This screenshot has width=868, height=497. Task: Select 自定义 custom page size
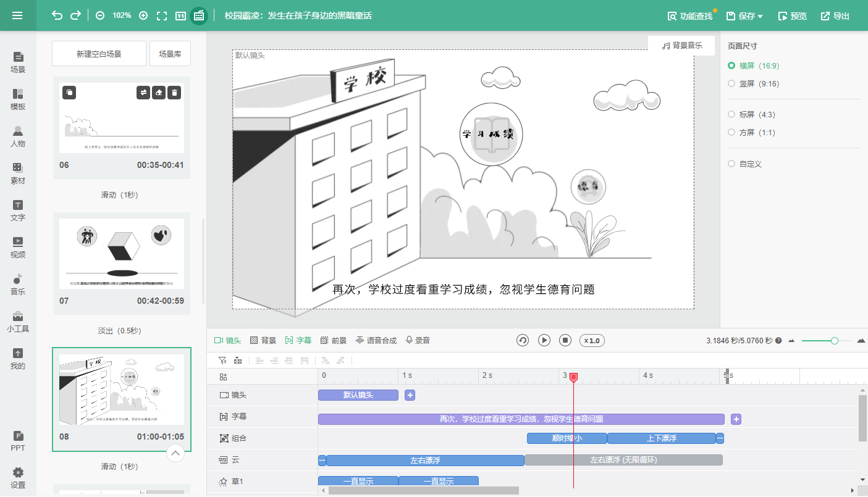pos(745,164)
